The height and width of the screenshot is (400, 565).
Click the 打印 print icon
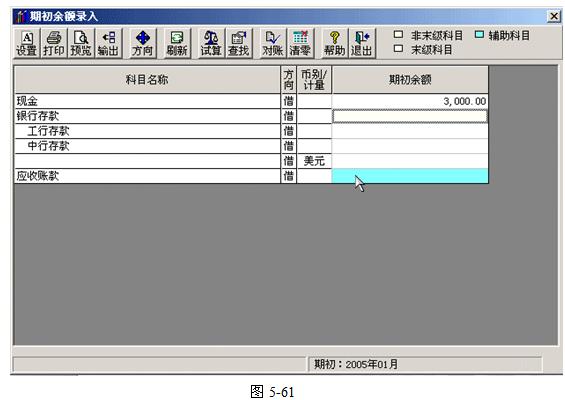53,44
